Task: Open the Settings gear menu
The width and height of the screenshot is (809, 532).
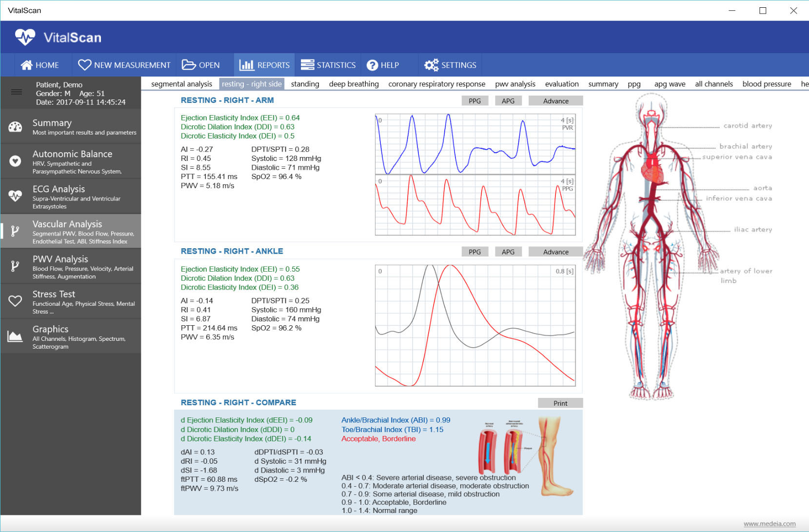Action: 450,65
